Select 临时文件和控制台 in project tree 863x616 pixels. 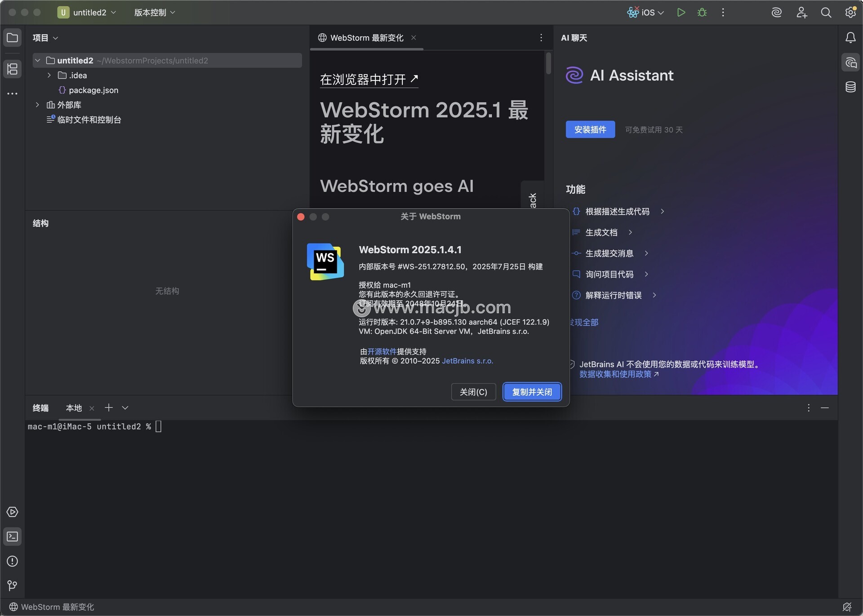(89, 120)
